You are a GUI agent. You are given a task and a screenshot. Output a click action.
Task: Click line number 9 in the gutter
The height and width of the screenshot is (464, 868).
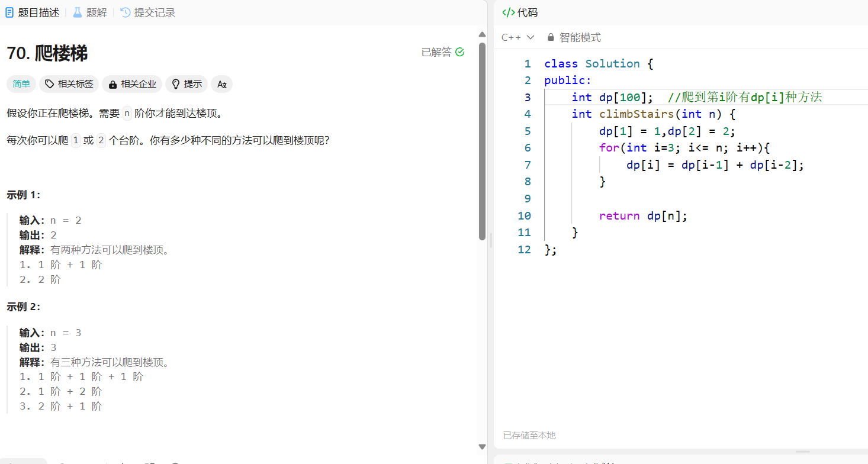pos(528,199)
